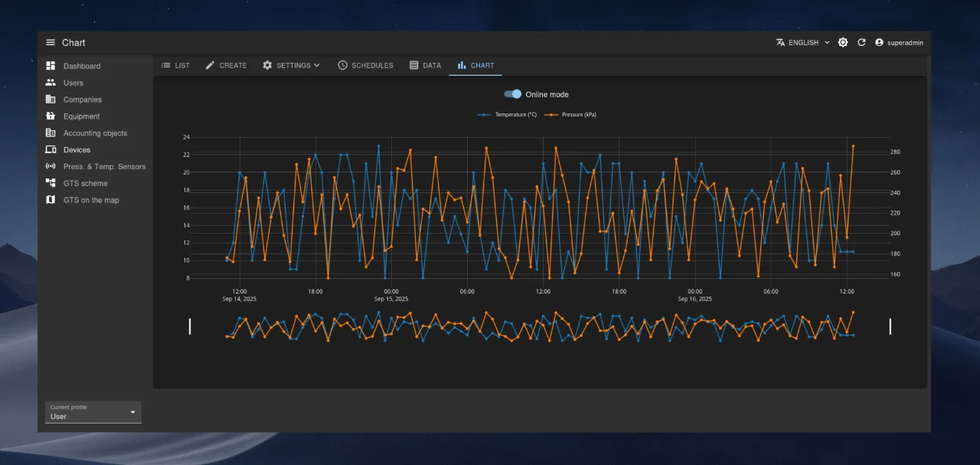Open the Current profile User selector
The height and width of the screenshot is (465, 980).
[93, 412]
